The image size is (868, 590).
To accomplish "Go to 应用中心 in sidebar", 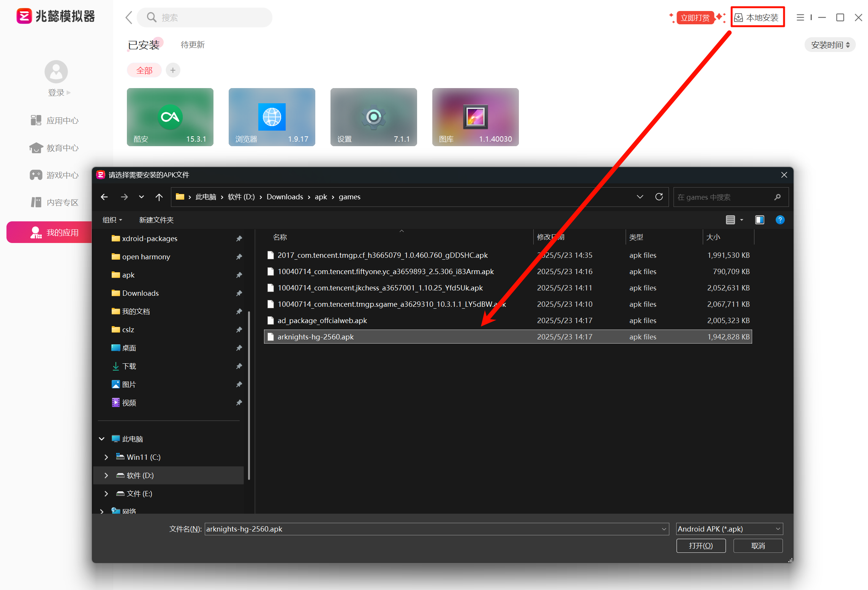I will pyautogui.click(x=54, y=121).
